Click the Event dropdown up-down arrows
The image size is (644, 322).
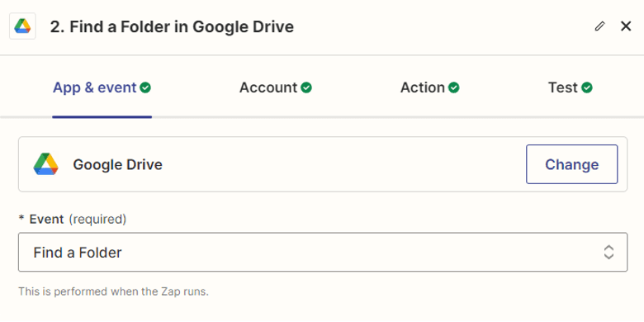point(608,252)
